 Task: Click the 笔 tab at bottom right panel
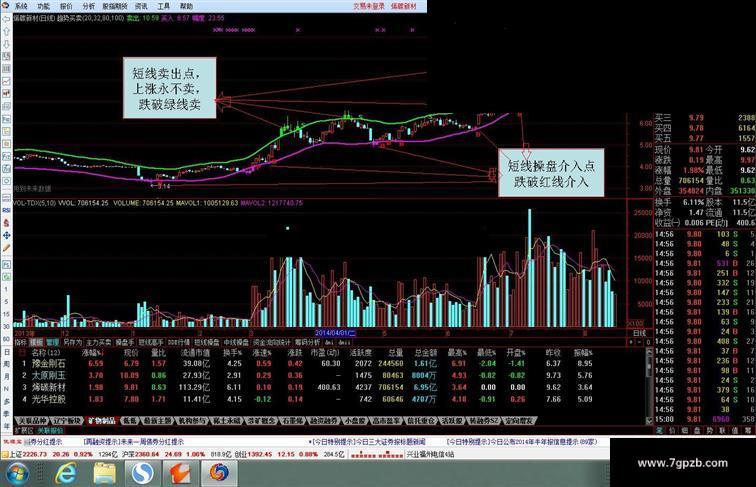659,431
